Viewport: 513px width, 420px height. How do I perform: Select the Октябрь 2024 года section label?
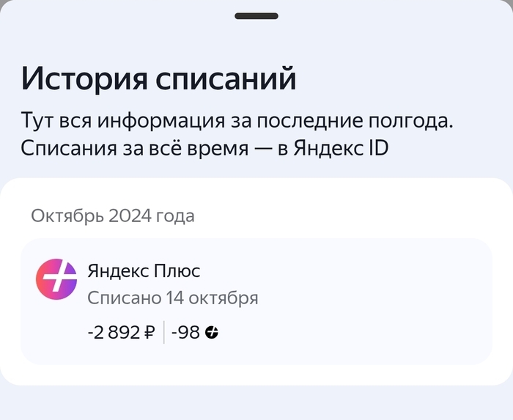pos(113,215)
